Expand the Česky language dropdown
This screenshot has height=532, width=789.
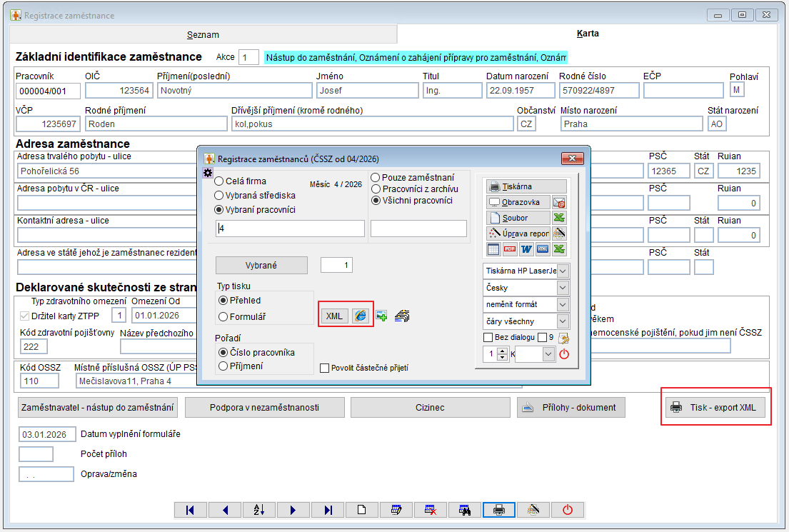tap(563, 288)
